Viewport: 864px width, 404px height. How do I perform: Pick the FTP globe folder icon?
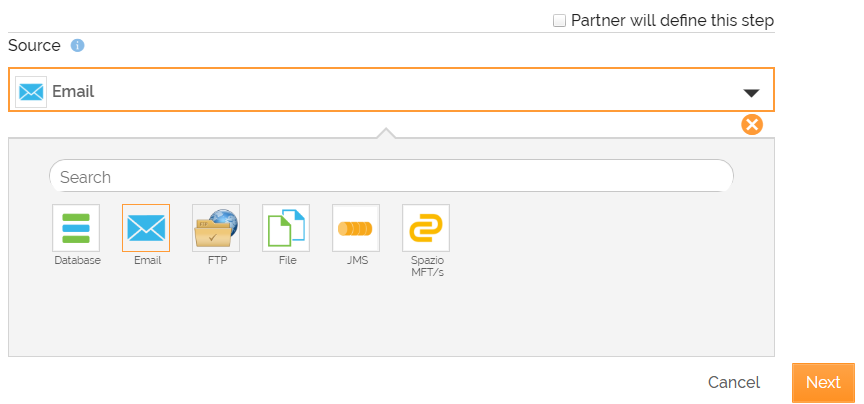click(216, 228)
